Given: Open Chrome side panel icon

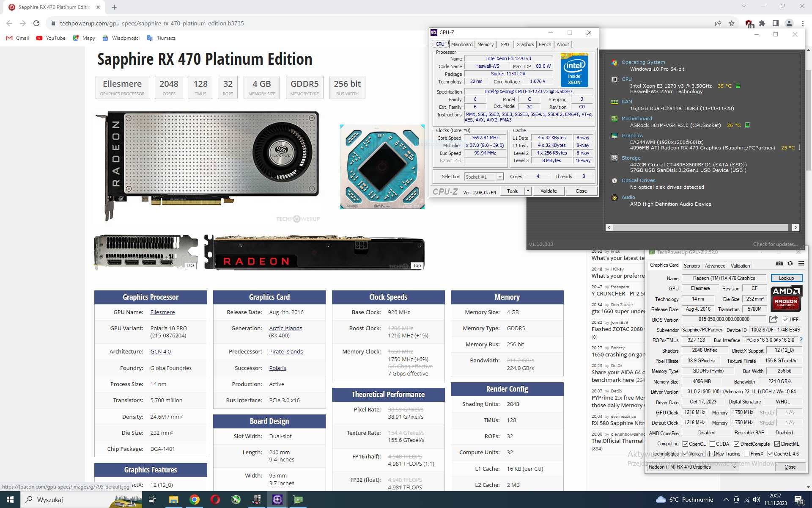Looking at the screenshot, I should 775,23.
